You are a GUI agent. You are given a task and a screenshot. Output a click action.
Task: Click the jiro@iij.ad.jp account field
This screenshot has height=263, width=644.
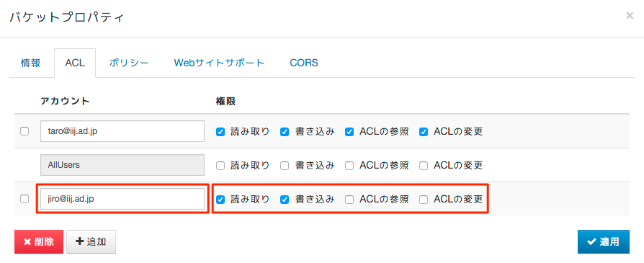pyautogui.click(x=122, y=199)
